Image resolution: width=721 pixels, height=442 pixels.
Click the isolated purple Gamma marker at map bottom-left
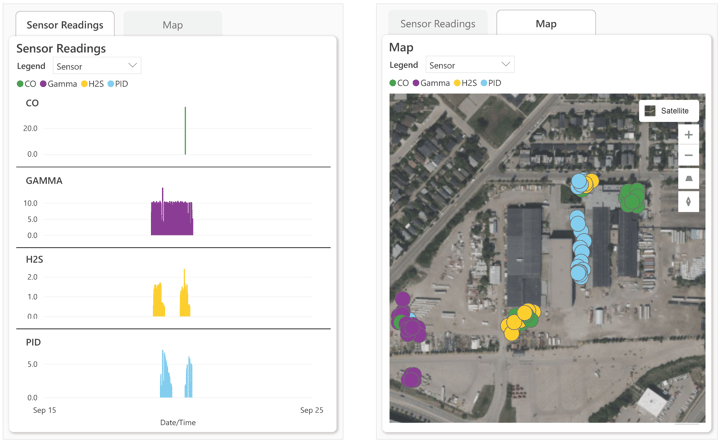coord(411,377)
